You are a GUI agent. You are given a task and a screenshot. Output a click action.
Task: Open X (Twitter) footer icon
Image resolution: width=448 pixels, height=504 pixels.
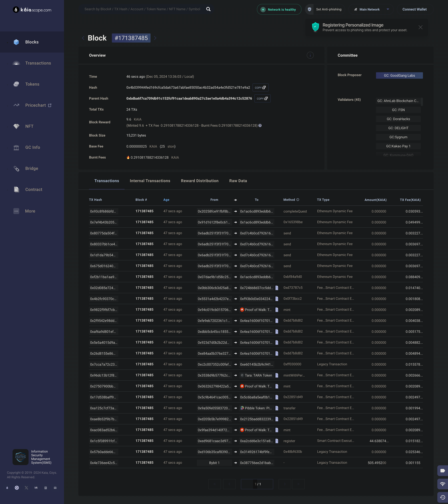pyautogui.click(x=26, y=488)
